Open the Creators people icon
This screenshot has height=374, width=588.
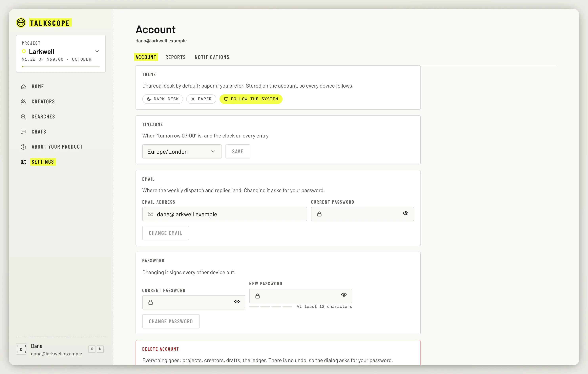pyautogui.click(x=23, y=102)
